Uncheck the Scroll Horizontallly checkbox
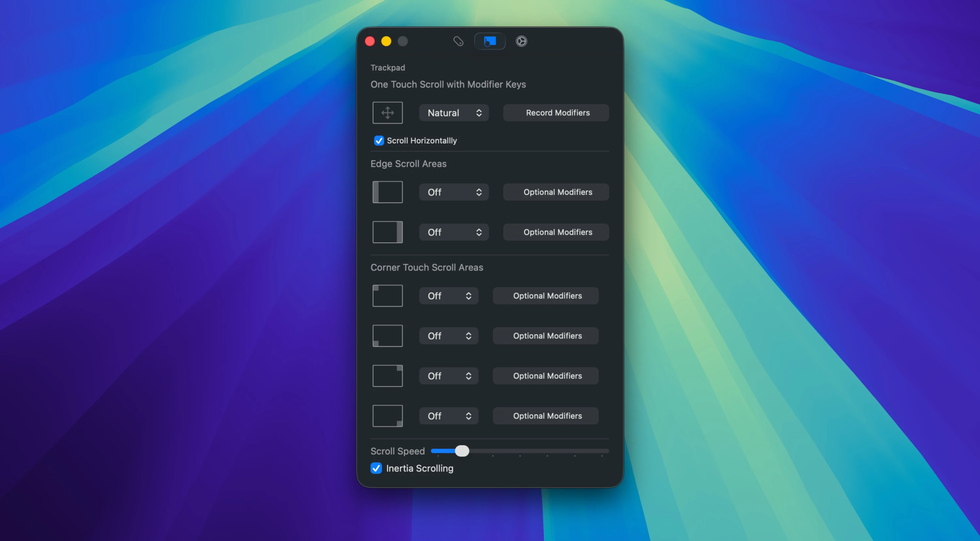This screenshot has height=541, width=980. coord(379,140)
